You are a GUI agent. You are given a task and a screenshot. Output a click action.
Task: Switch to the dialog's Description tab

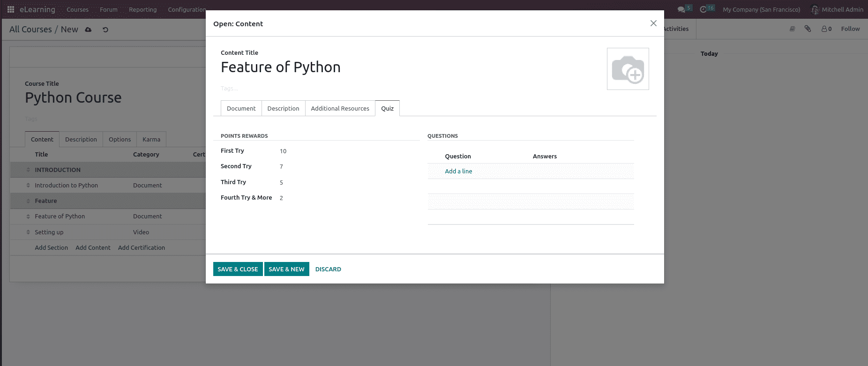pyautogui.click(x=283, y=108)
